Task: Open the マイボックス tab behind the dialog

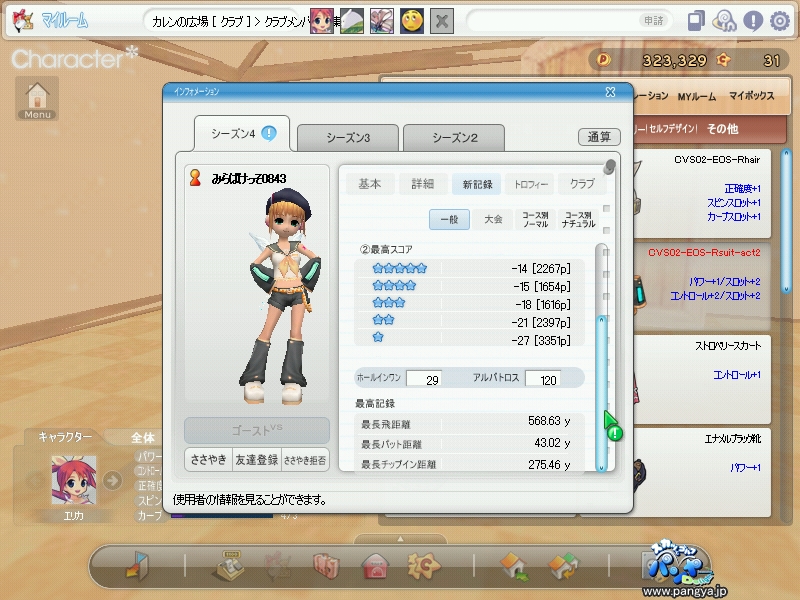Action: pyautogui.click(x=751, y=95)
